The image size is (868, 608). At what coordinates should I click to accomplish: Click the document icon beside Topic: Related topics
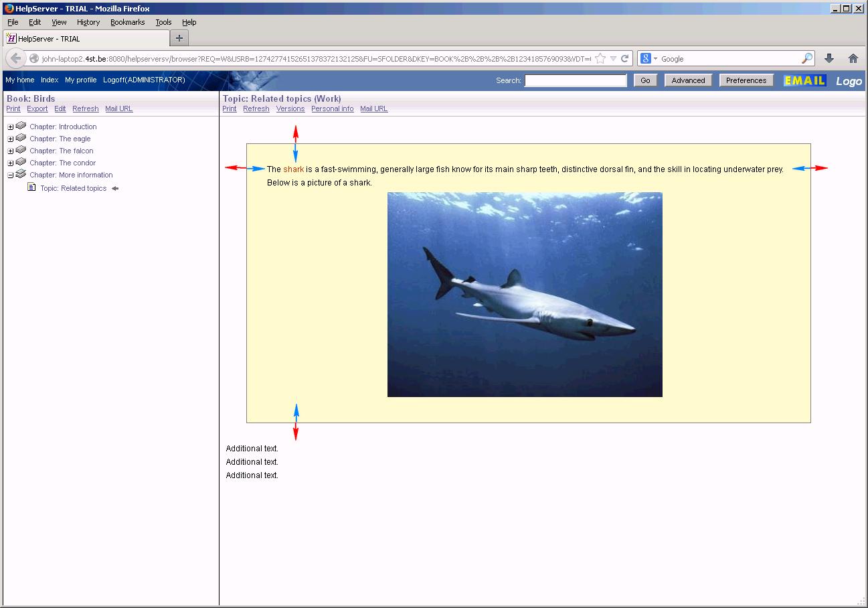pos(31,188)
